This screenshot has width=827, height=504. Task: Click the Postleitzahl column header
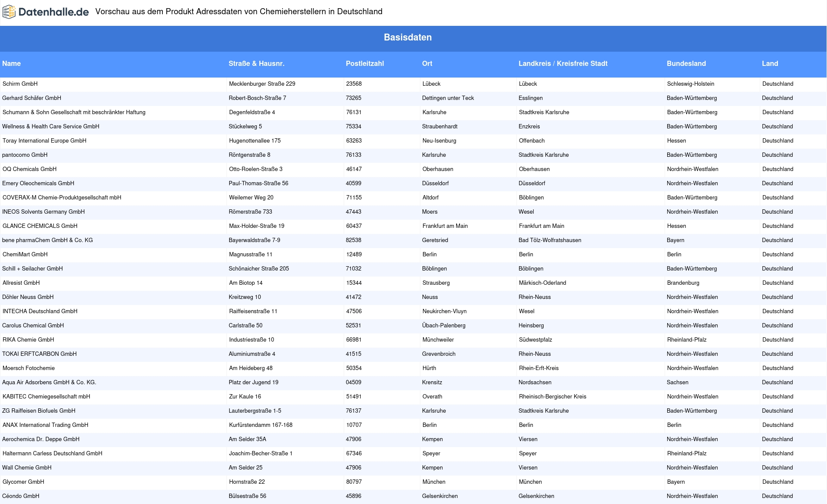pyautogui.click(x=364, y=64)
